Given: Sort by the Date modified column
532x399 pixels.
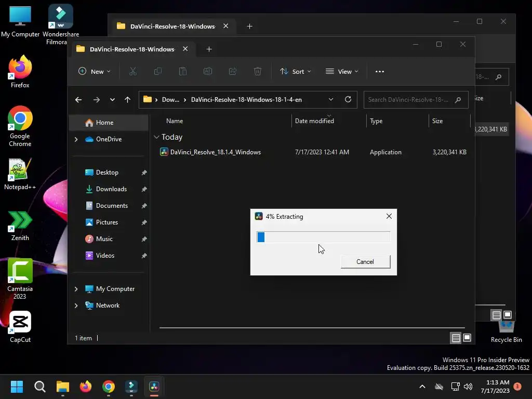Looking at the screenshot, I should [x=314, y=121].
